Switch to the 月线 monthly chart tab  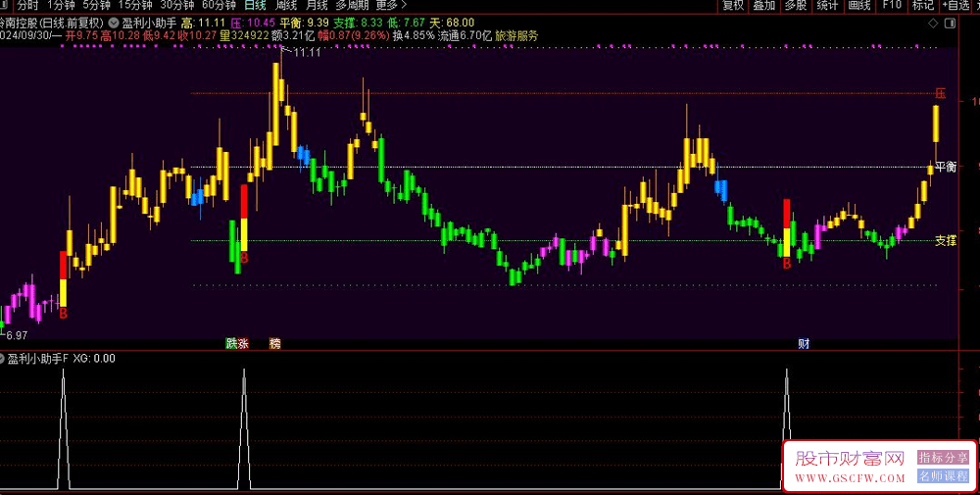[x=317, y=6]
